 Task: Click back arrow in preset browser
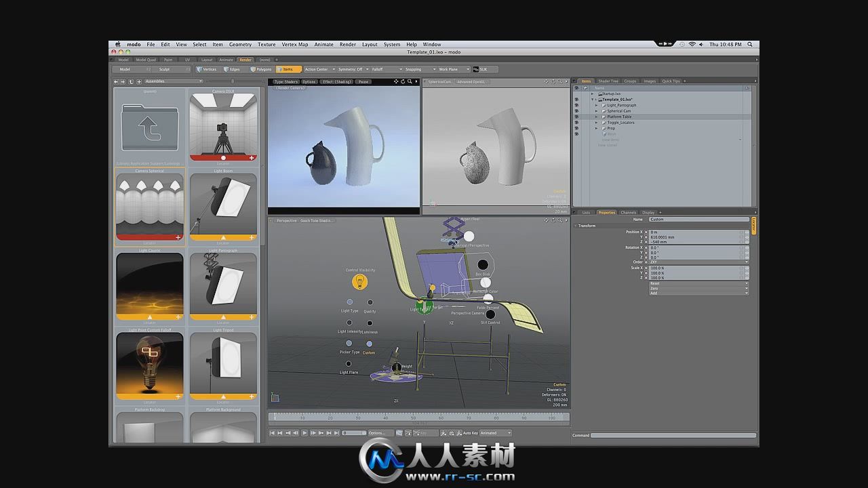(x=116, y=81)
